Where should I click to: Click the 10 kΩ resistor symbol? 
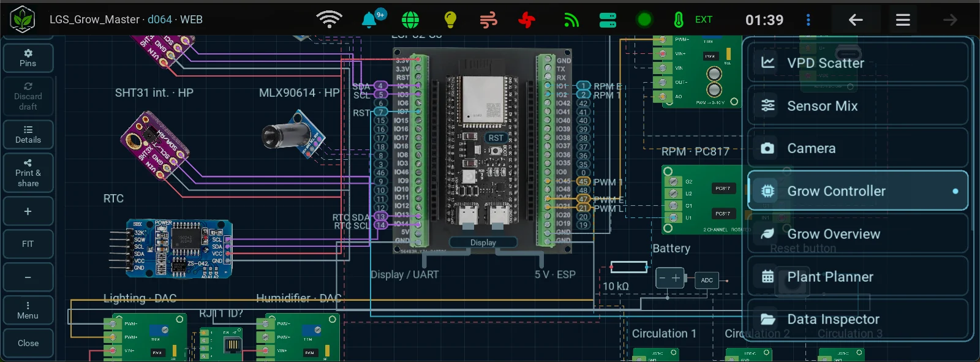pos(629,266)
